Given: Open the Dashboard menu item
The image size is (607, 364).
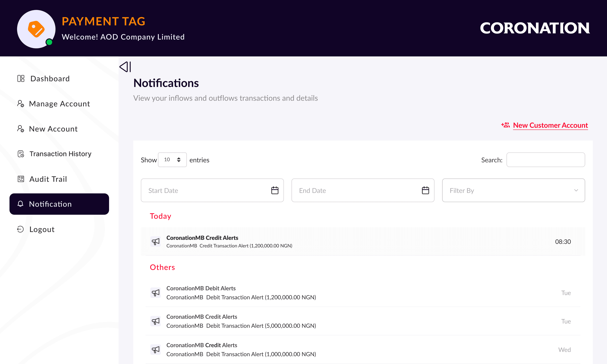Looking at the screenshot, I should coord(50,78).
